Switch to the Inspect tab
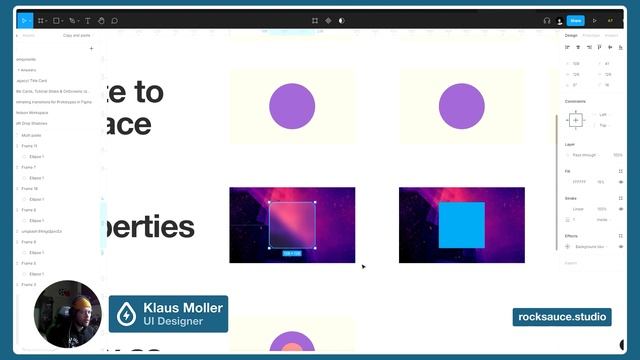640x360 pixels. (x=611, y=36)
